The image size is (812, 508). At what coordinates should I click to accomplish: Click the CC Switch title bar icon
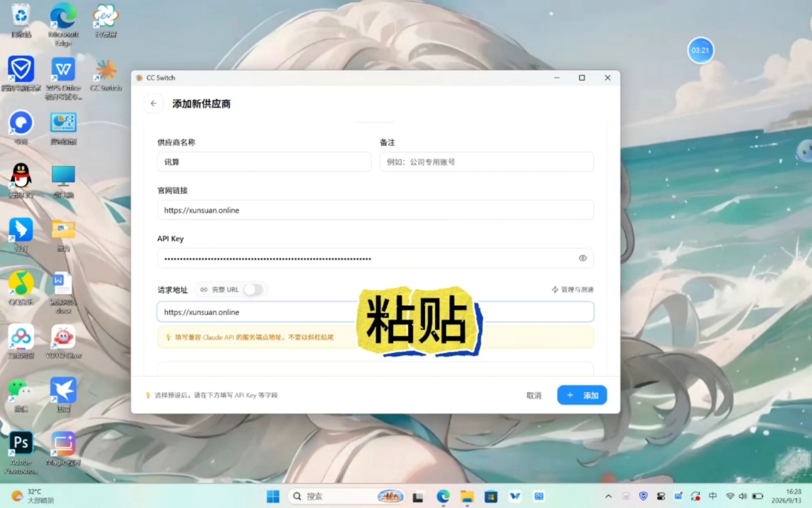140,78
